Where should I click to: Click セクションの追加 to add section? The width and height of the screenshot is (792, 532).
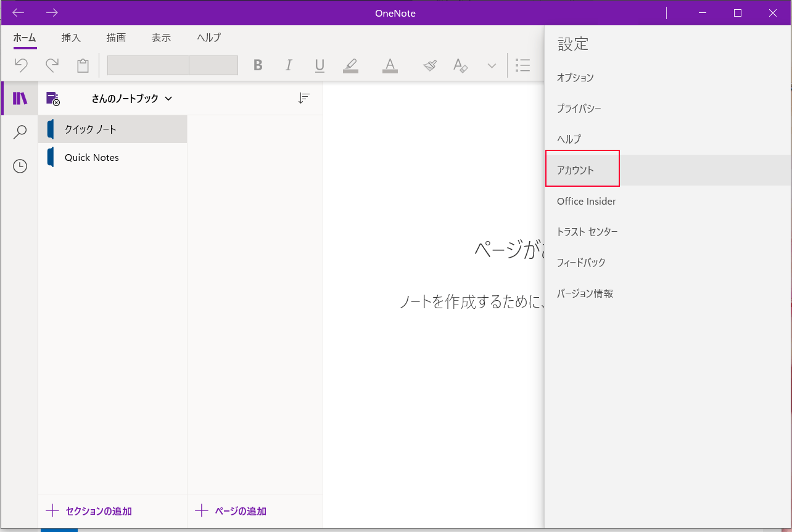[x=89, y=511]
